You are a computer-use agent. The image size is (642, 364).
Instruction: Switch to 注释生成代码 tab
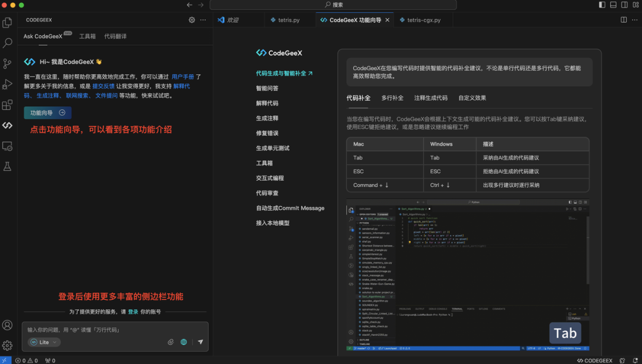click(431, 98)
